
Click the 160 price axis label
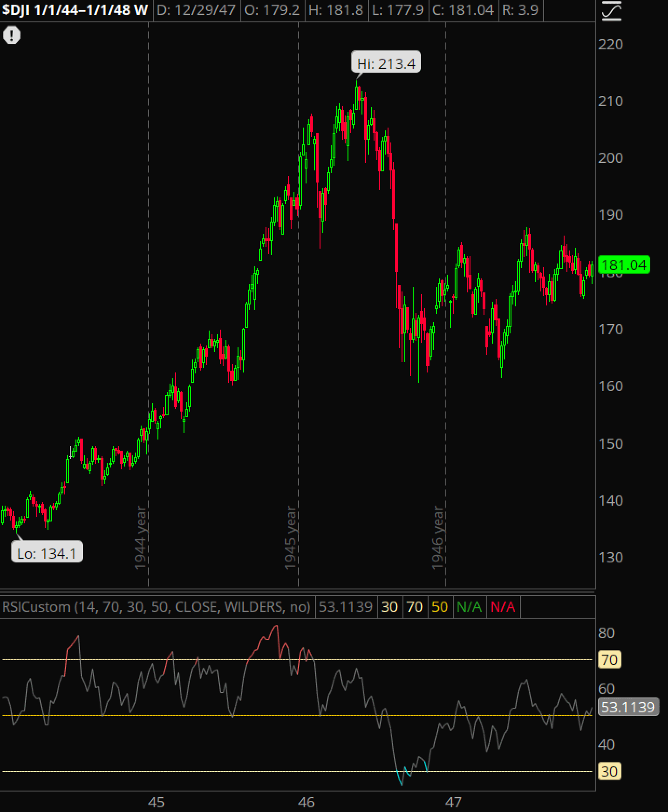[610, 386]
